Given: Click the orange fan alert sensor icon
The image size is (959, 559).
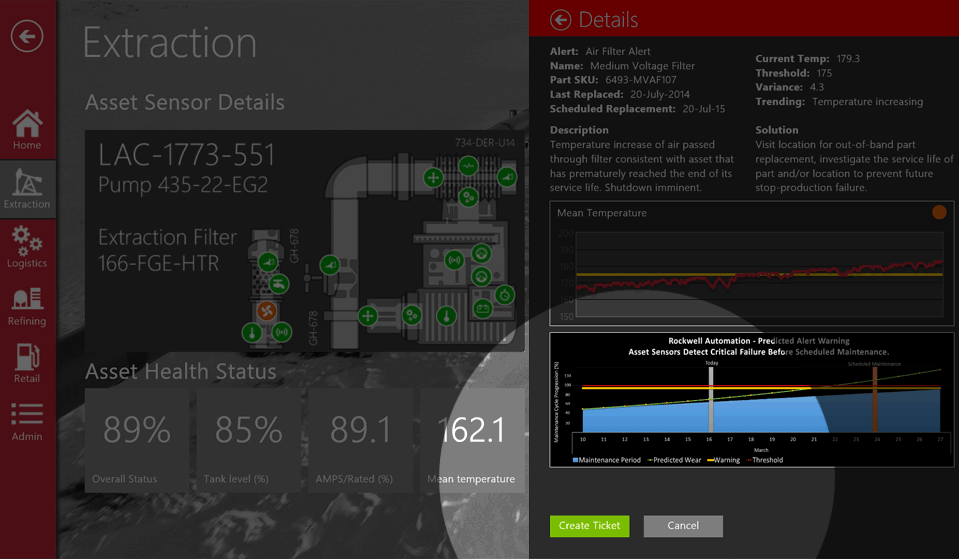Looking at the screenshot, I should point(266,311).
